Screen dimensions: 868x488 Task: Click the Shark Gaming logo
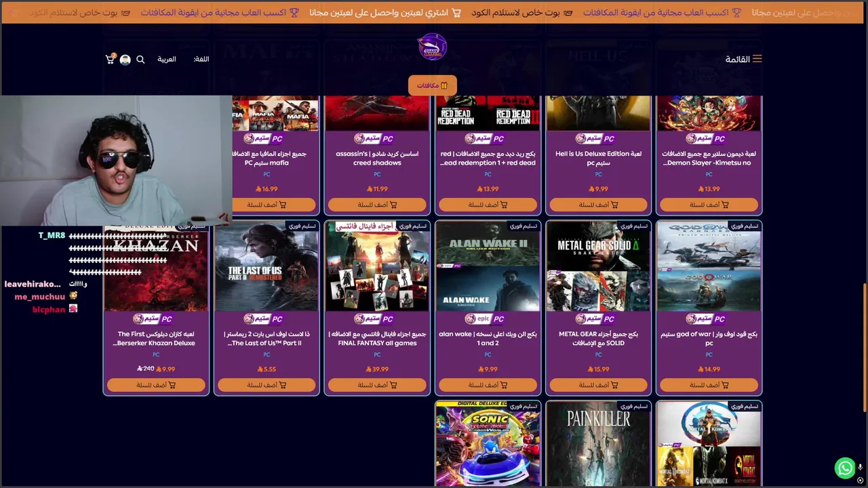[x=433, y=47]
